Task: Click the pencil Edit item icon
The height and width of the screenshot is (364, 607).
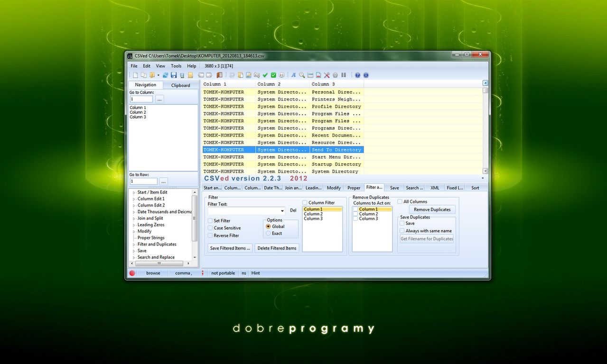Action: click(x=249, y=75)
